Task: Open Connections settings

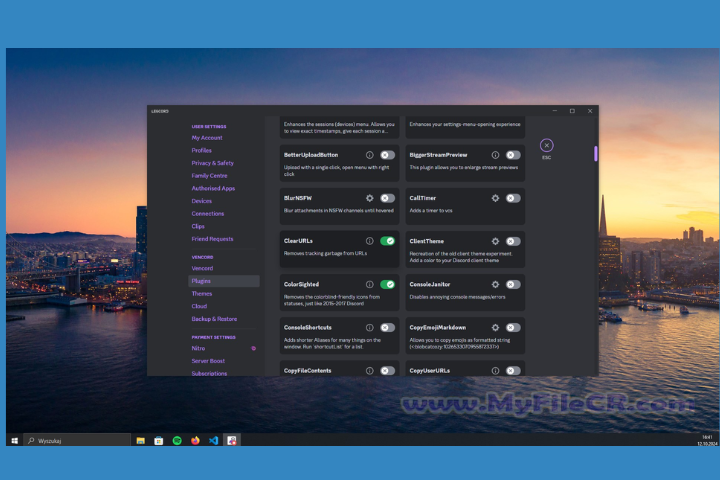Action: [208, 214]
